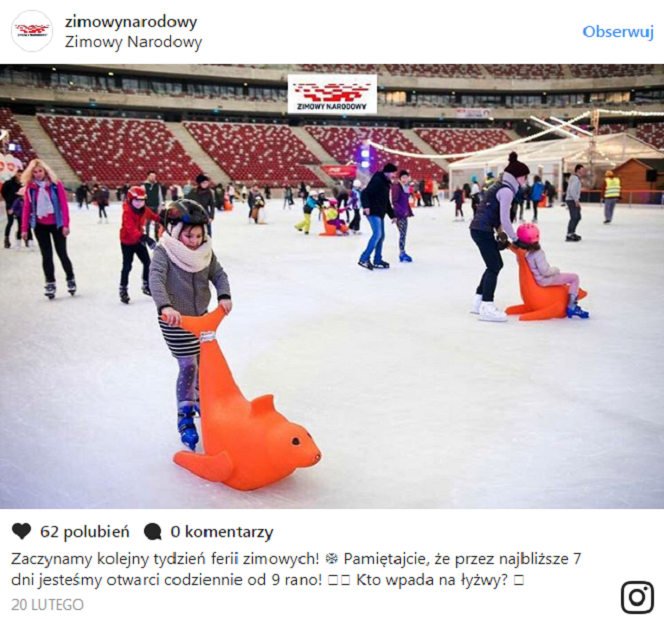The image size is (664, 619).
Task: View the 62 polubień likes count
Action: (85, 532)
